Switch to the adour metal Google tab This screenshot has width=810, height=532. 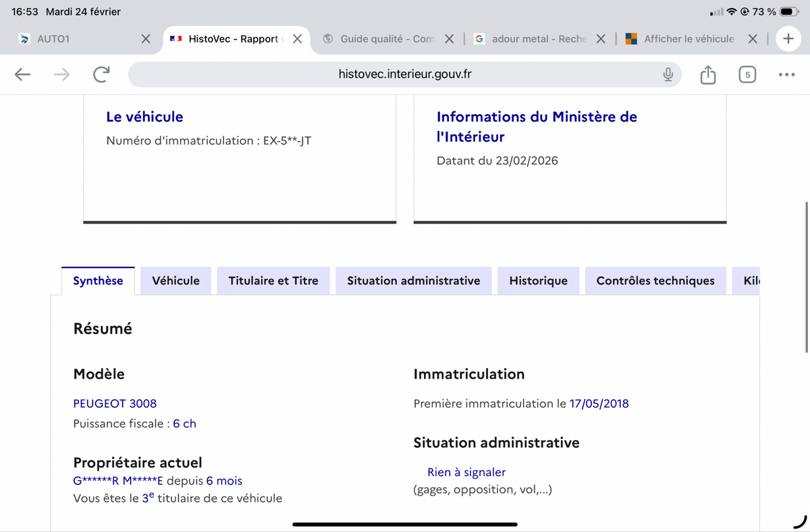[530, 39]
